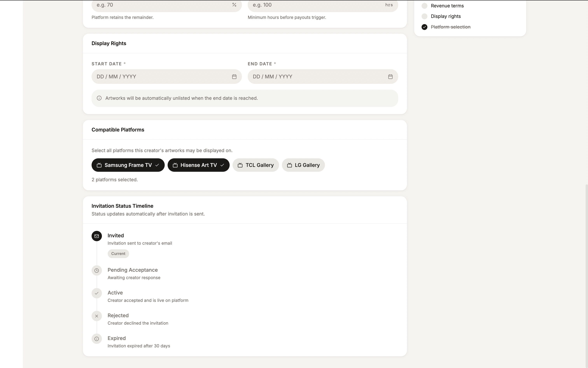The width and height of the screenshot is (588, 368).
Task: Click 'Platform retains the remainder.' hint
Action: [122, 17]
